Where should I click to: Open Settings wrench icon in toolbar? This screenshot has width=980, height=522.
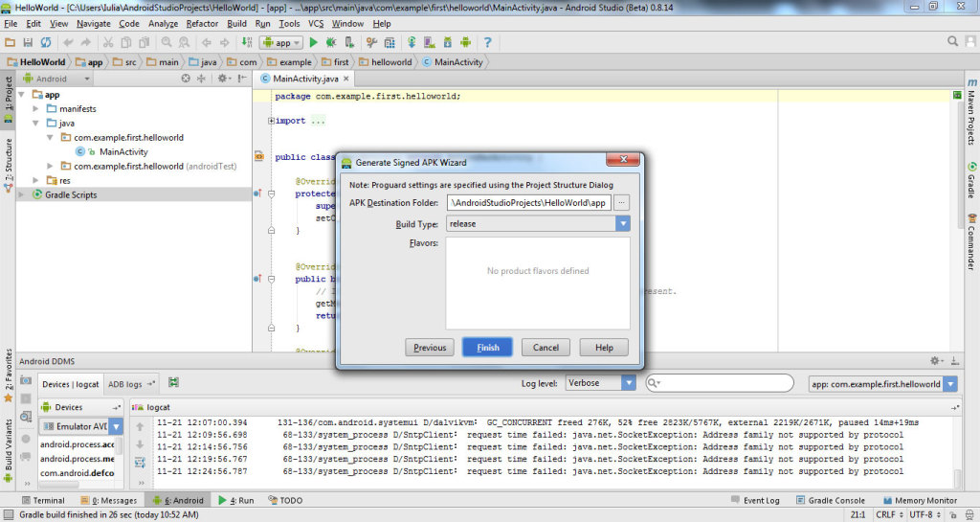[x=372, y=42]
